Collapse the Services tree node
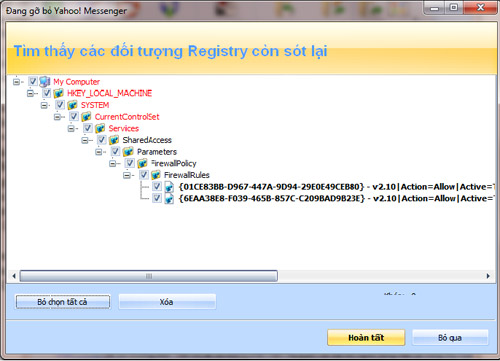Image resolution: width=500 pixels, height=361 pixels. [x=71, y=128]
